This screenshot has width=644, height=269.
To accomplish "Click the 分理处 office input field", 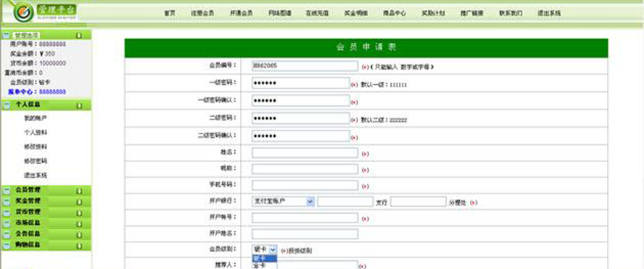I will [x=418, y=202].
